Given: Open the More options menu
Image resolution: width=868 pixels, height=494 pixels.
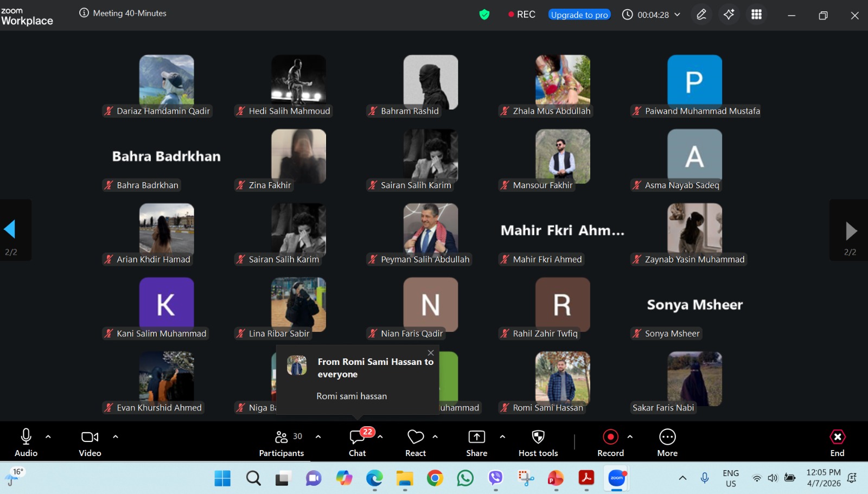Looking at the screenshot, I should coord(667,437).
